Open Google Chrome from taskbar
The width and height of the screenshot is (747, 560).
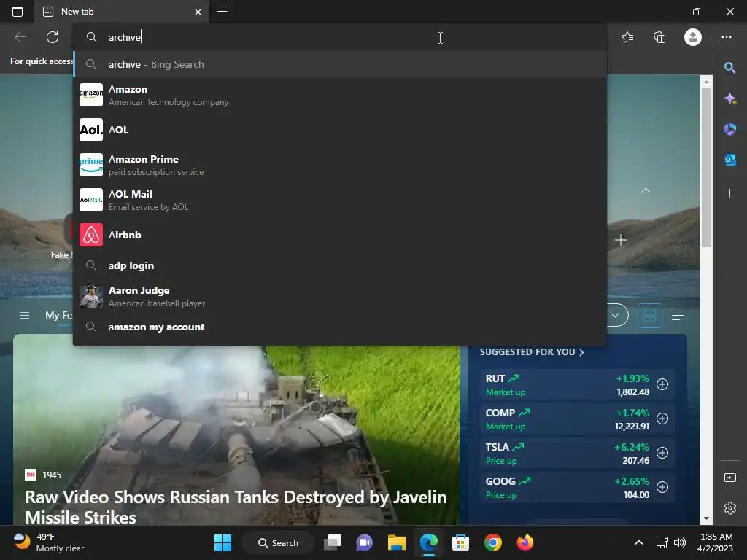point(493,542)
